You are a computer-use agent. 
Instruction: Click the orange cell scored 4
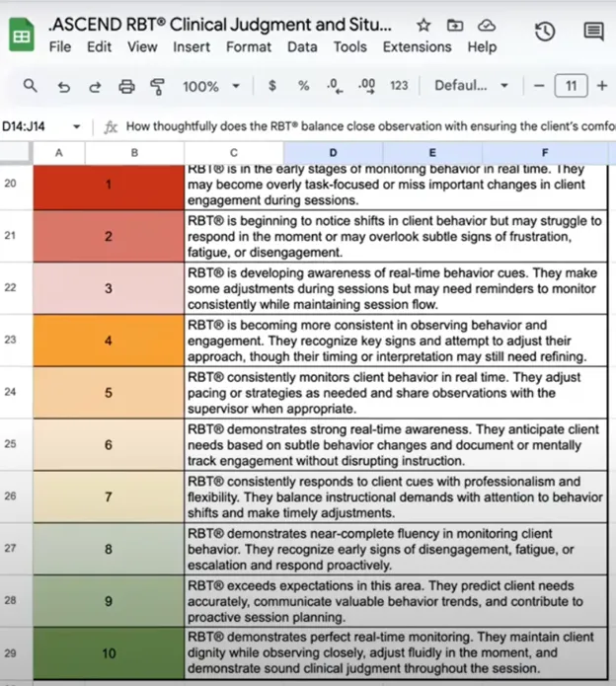pos(109,341)
